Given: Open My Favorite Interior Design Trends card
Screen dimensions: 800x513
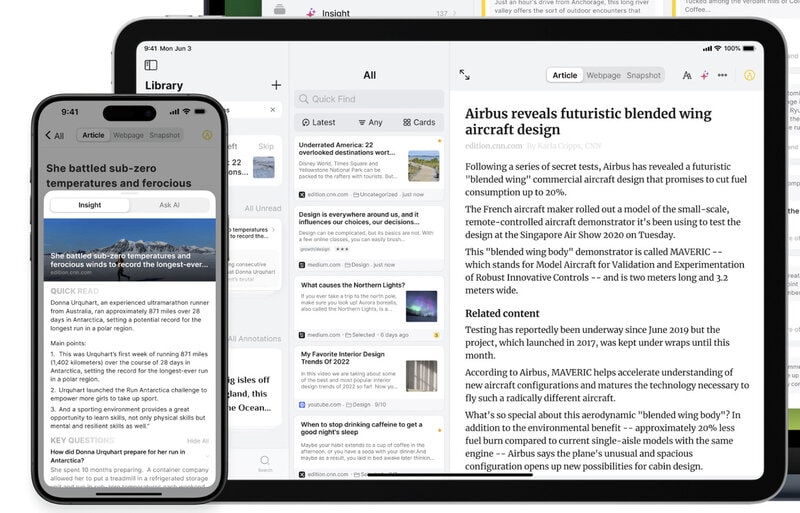Looking at the screenshot, I should coord(369,378).
